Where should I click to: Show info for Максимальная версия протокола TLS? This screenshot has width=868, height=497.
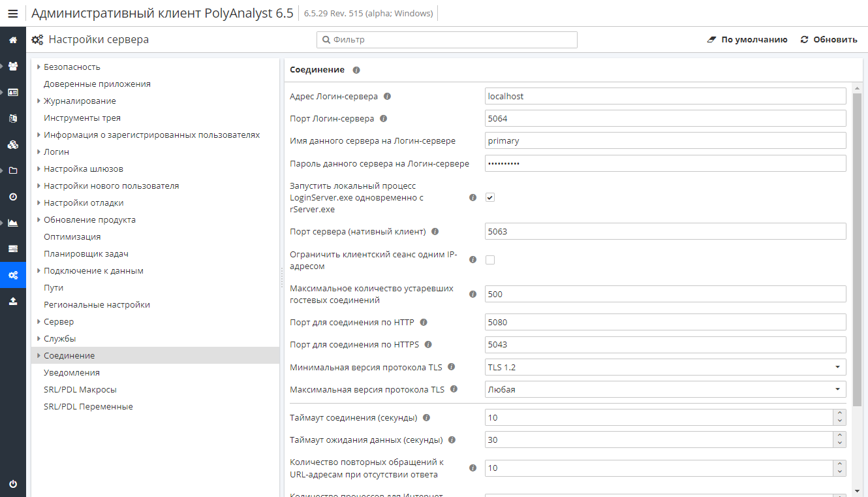[x=454, y=389]
